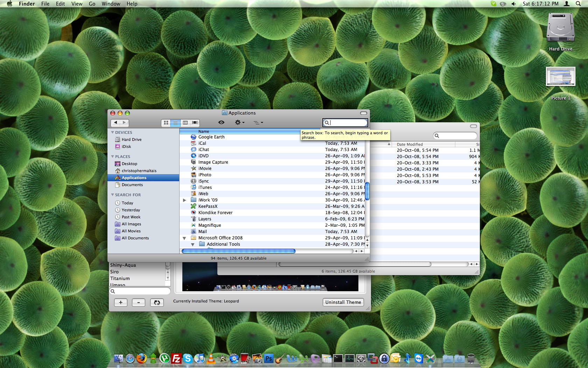Switch to column view in Finder

tap(185, 123)
